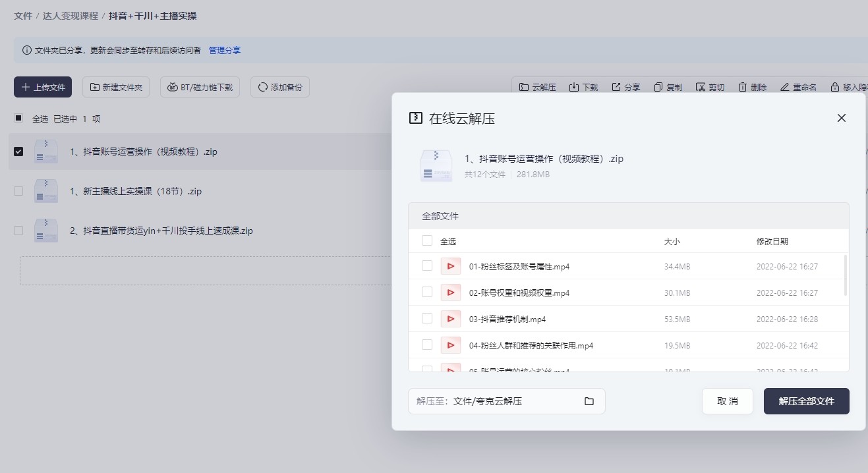Click 剪切 in the file toolbar
The width and height of the screenshot is (868, 473).
coord(710,87)
